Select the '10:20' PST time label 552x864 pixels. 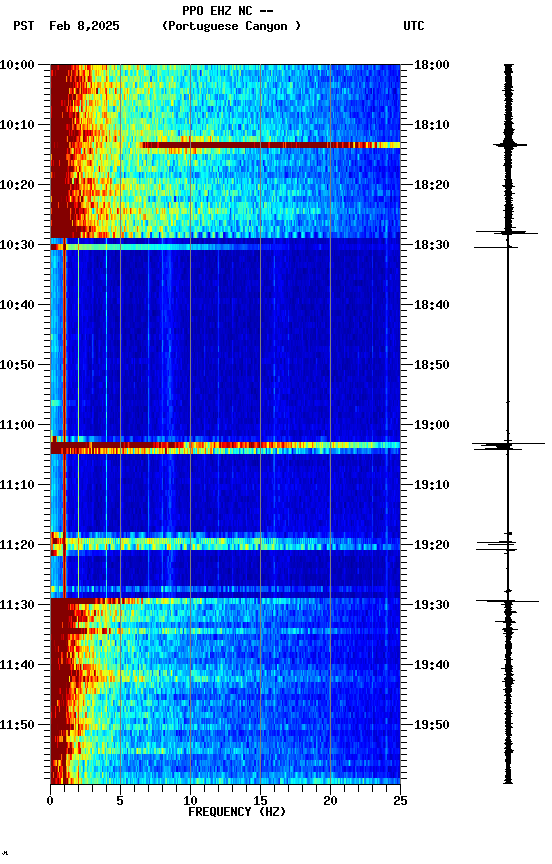pyautogui.click(x=17, y=185)
